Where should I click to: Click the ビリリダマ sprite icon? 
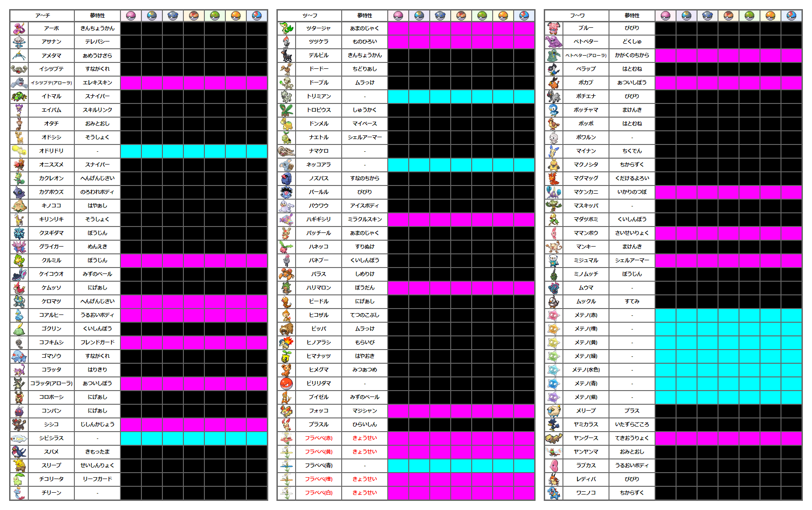pyautogui.click(x=286, y=383)
